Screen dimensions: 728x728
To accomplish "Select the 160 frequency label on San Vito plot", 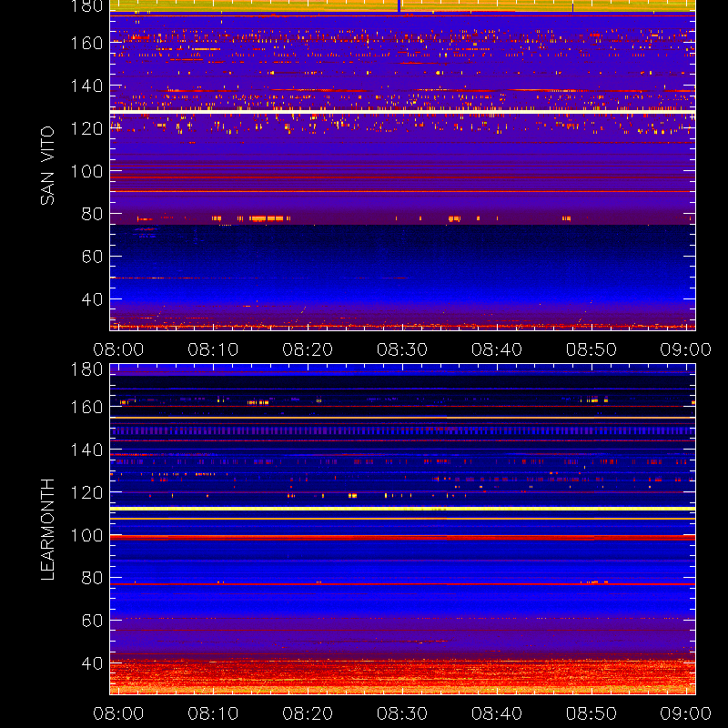I will coord(86,43).
